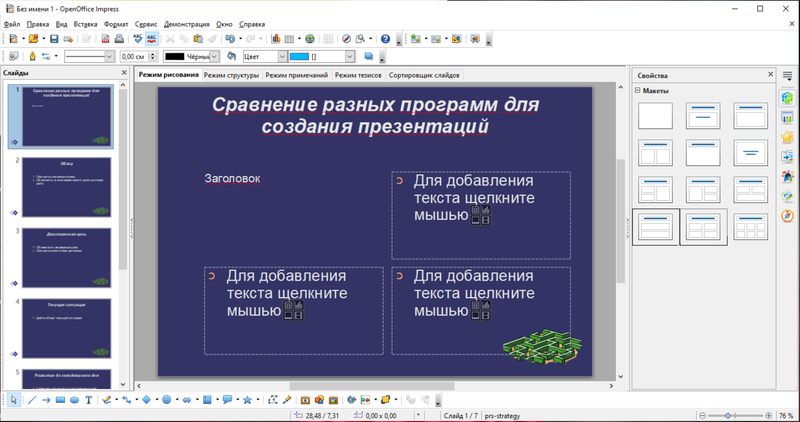Save the document with the floppy disk icon
The height and width of the screenshot is (422, 800).
pos(54,39)
